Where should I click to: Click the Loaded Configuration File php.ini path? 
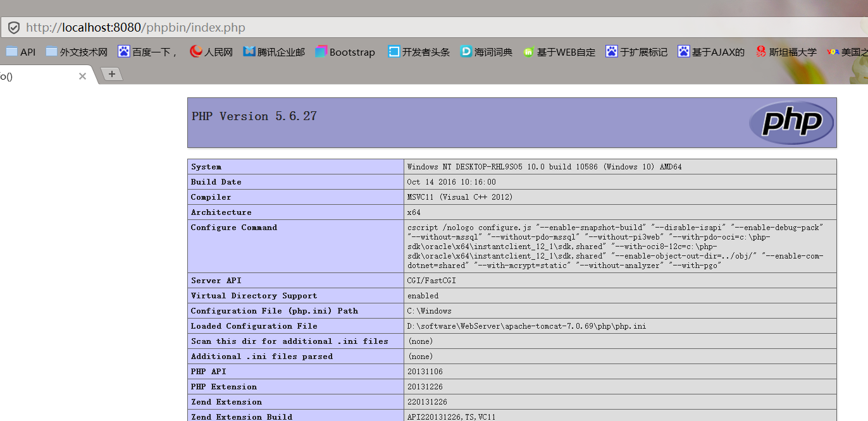(x=526, y=326)
